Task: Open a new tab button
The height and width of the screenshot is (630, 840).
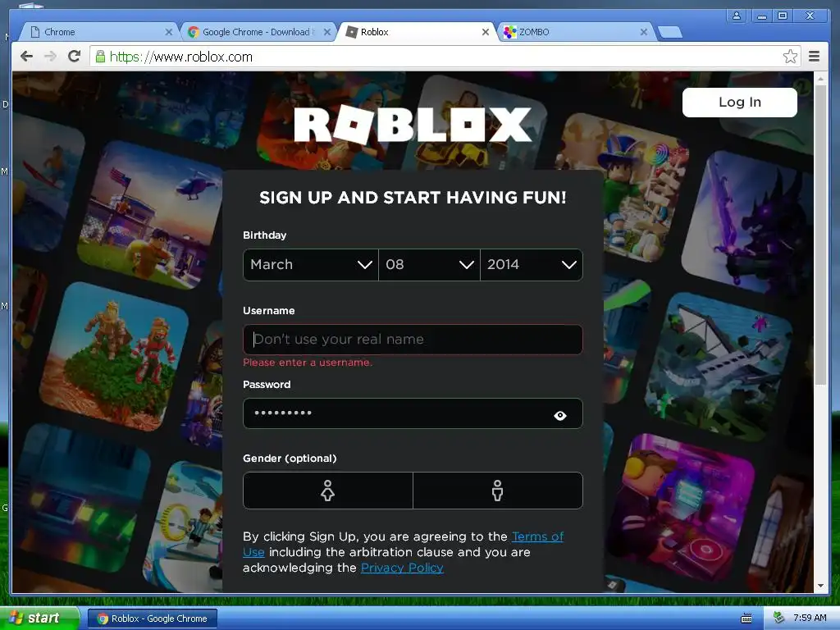Action: pyautogui.click(x=669, y=32)
